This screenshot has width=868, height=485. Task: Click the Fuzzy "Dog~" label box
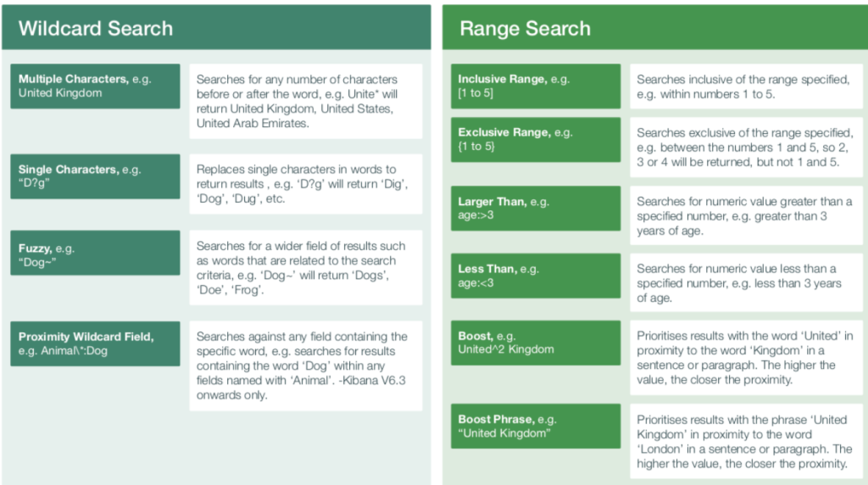[98, 253]
